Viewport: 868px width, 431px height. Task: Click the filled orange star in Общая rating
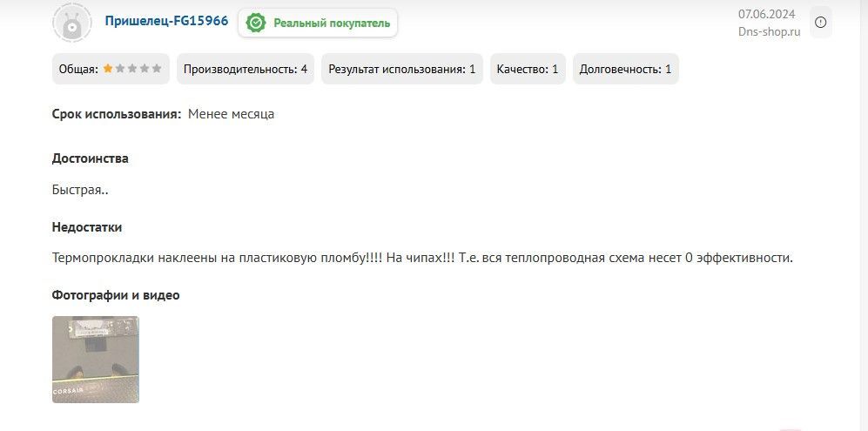[108, 69]
